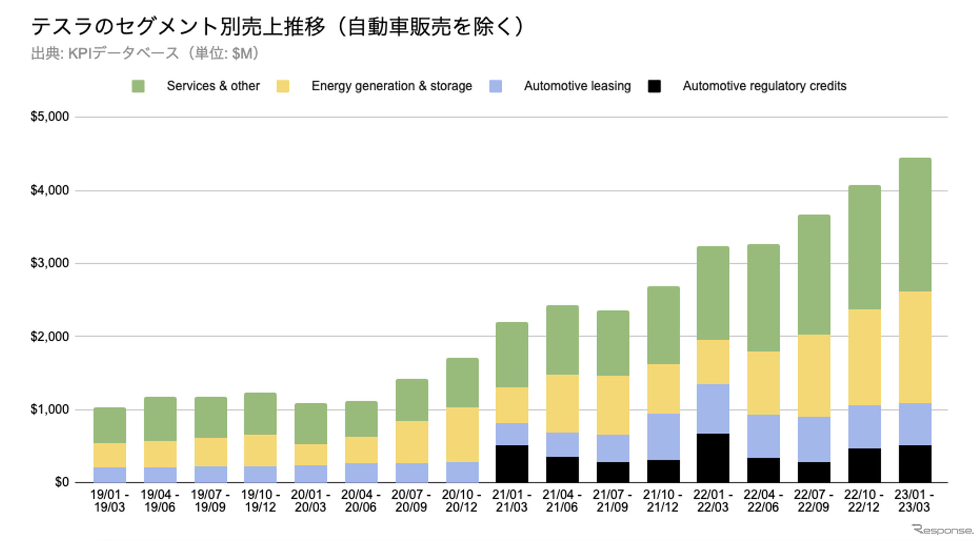Click the yellow segment of the 20/10 - 20/12 bar
The height and width of the screenshot is (541, 980).
coord(462,435)
